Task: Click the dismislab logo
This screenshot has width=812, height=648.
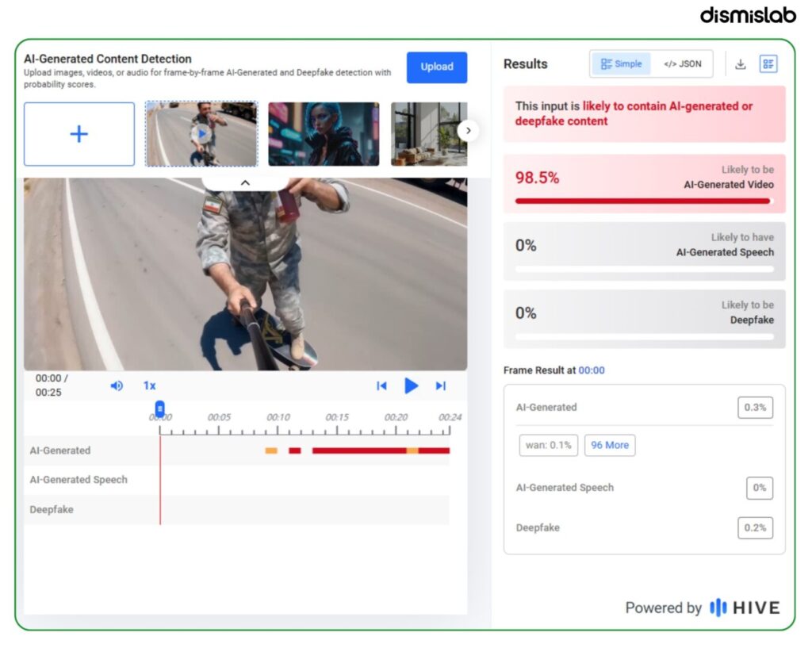Action: pos(748,15)
